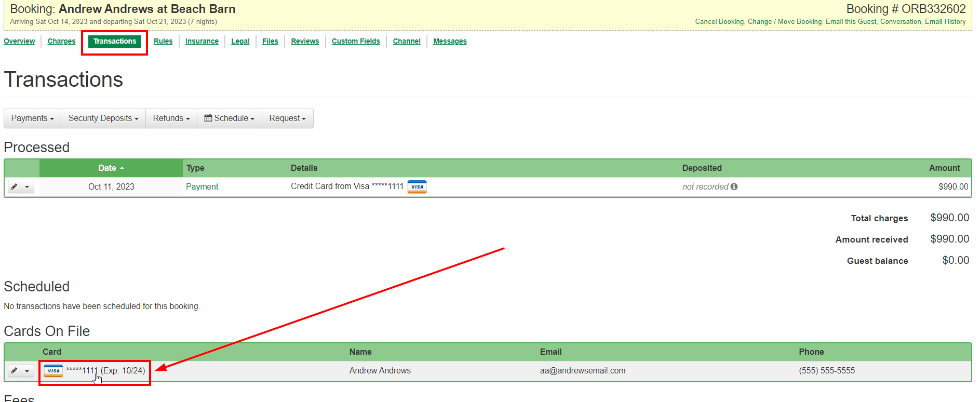Open the Schedule calendar dropdown
This screenshot has height=402, width=980.
229,118
